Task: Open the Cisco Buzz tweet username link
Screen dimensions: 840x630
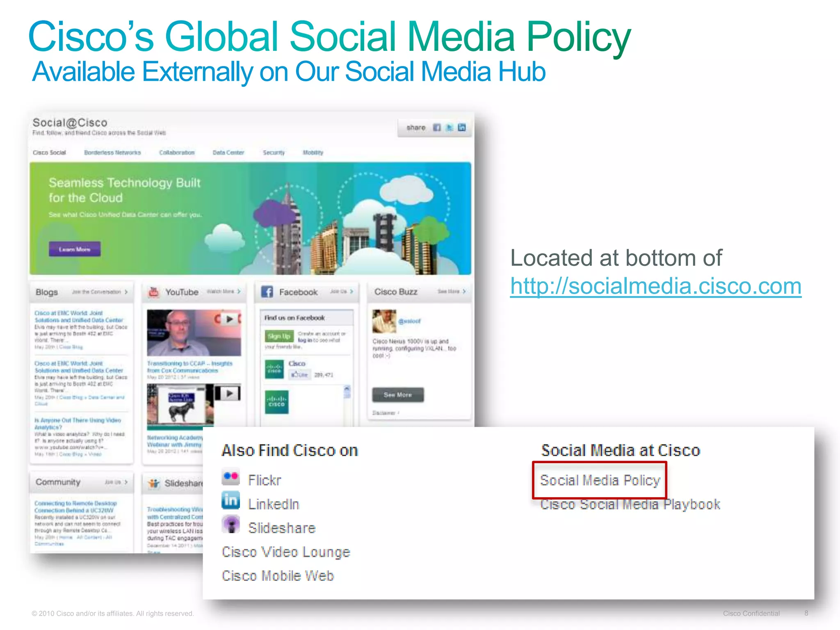Action: [409, 321]
